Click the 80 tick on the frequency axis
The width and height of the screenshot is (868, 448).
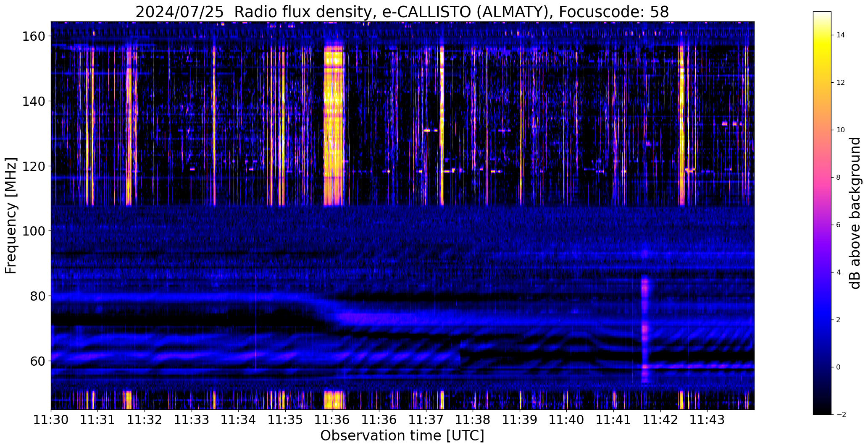[38, 296]
